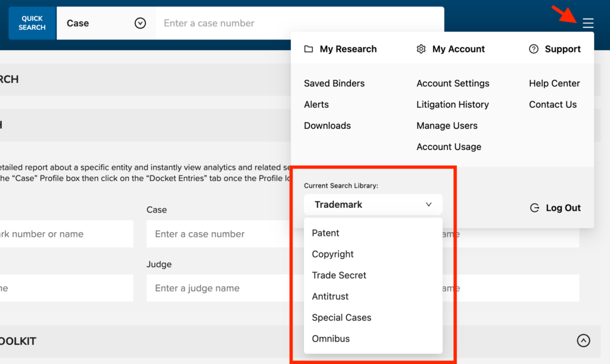Screen dimensions: 610x364
Task: Open the Current Search Library Trademark dropdown
Action: [373, 204]
